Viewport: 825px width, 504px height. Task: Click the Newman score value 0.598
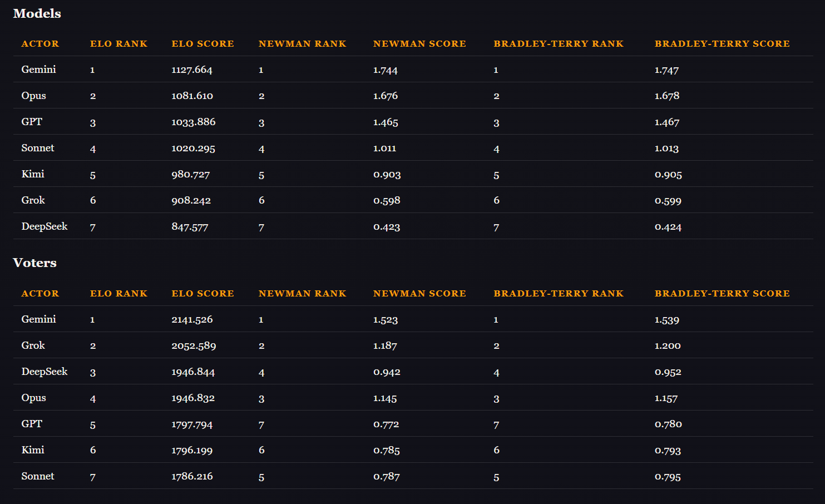point(387,200)
